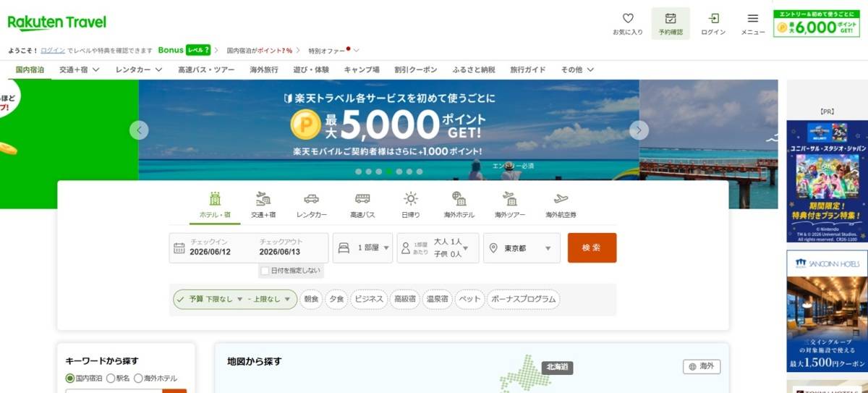Screen dimensions: 868x393
Task: Select the レンタカー car rental icon
Action: tap(311, 199)
